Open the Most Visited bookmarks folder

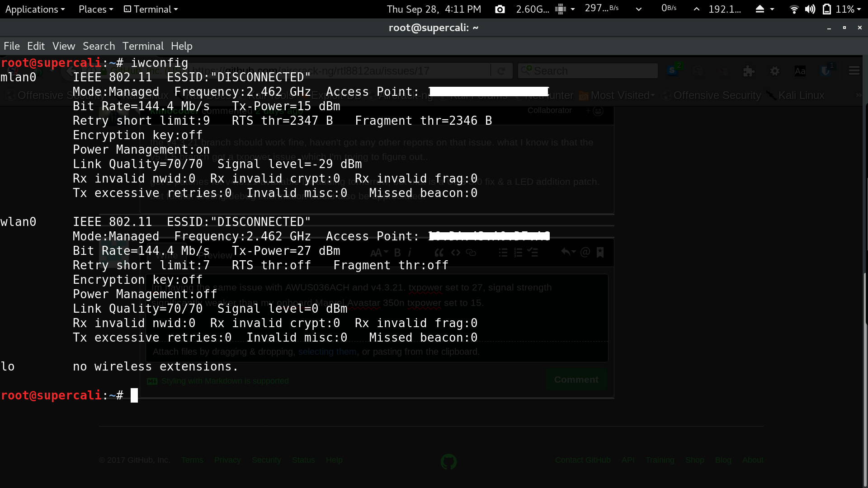click(x=617, y=95)
